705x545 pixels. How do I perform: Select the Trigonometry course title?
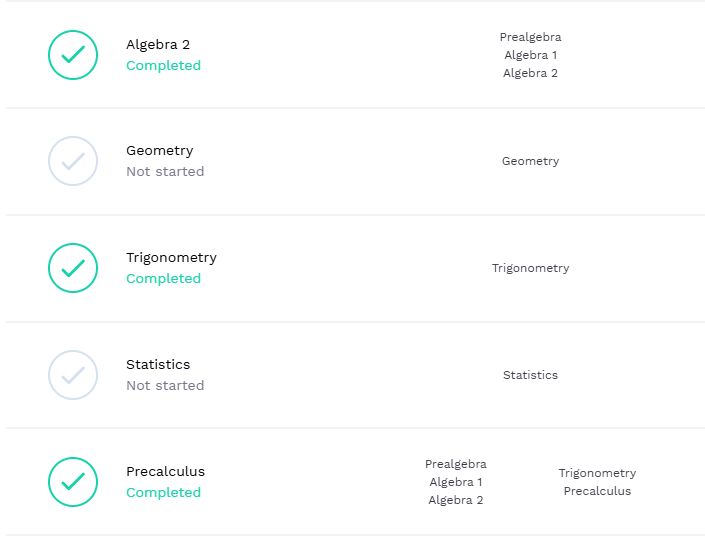click(171, 258)
